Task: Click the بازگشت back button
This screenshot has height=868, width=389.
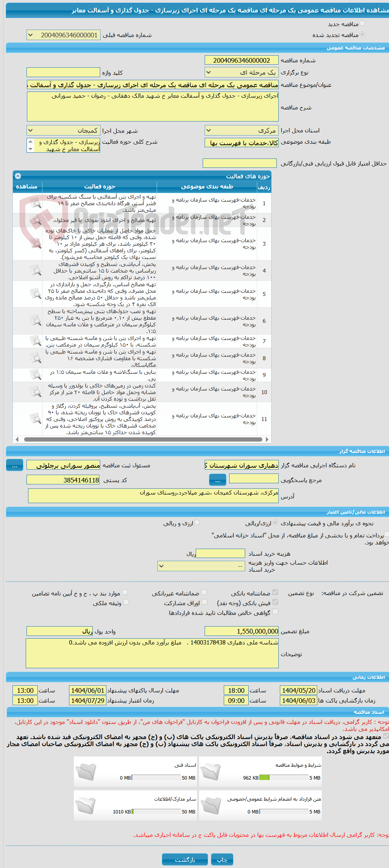Action: [185, 859]
